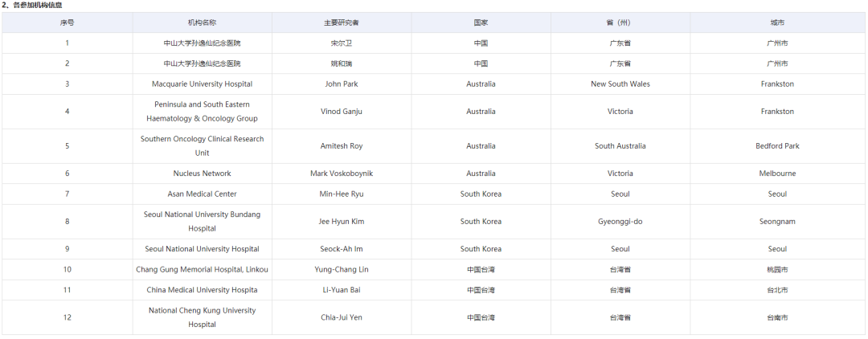
Task: Select the Melbourne city cell
Action: click(777, 173)
